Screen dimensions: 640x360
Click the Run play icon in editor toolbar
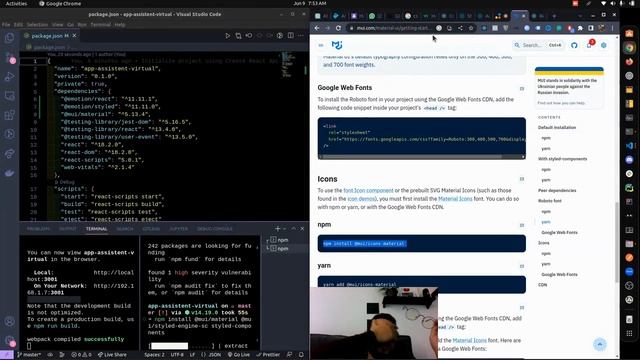pos(228,36)
